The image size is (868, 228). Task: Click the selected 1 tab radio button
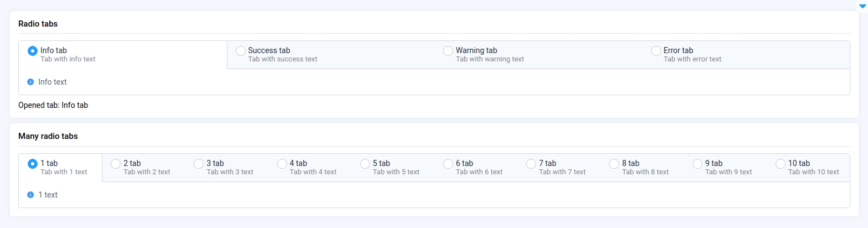click(x=33, y=164)
